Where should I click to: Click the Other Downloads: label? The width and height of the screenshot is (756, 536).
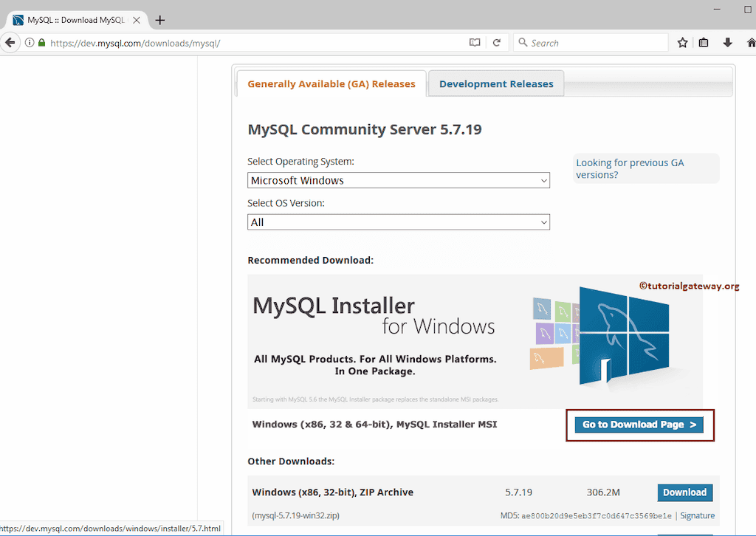291,461
